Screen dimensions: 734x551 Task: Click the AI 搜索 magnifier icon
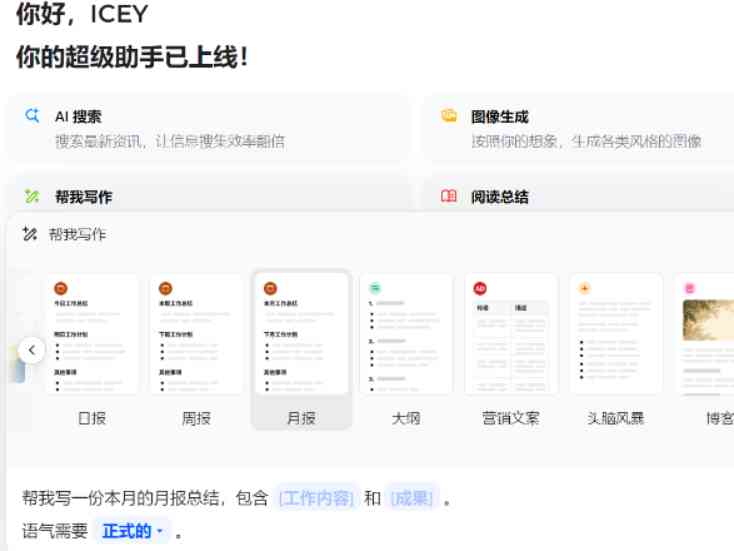tap(32, 116)
